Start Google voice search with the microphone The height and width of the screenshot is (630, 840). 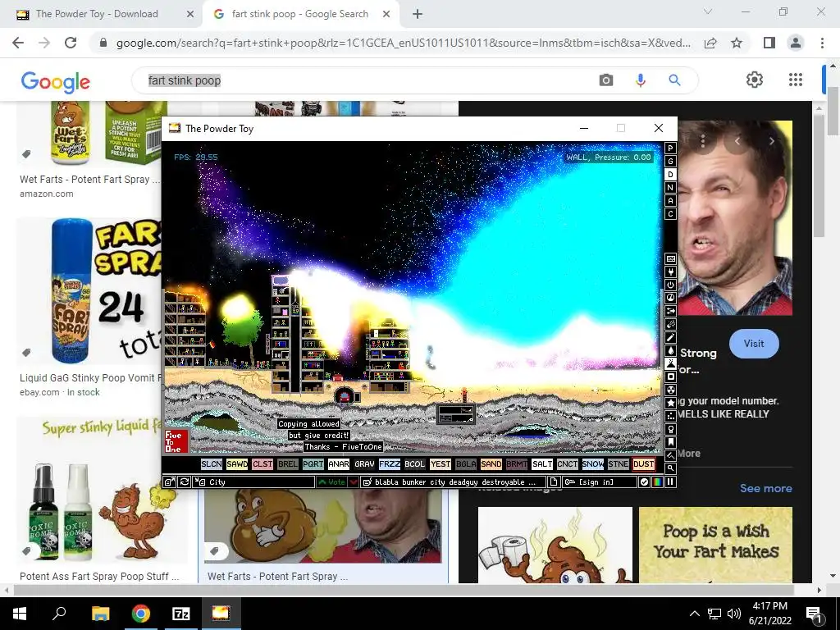click(640, 80)
